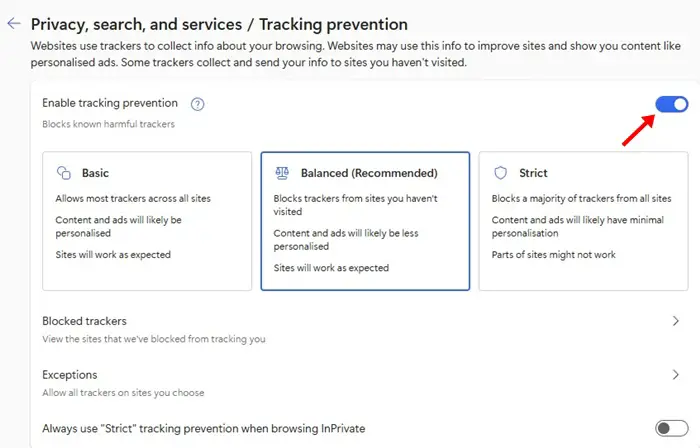Click 'Allow all trackers on sites you choose'
Image resolution: width=700 pixels, height=448 pixels.
click(123, 393)
